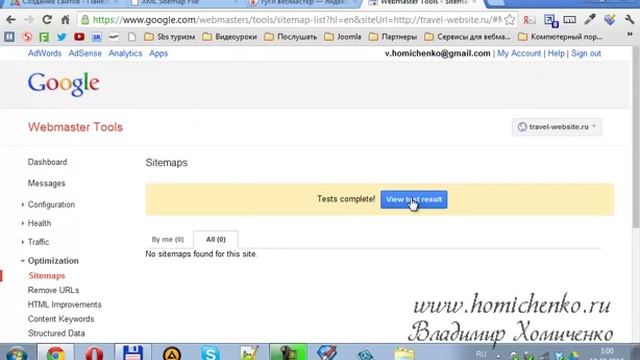640x360 pixels.
Task: Click the Sign out link
Action: [586, 53]
